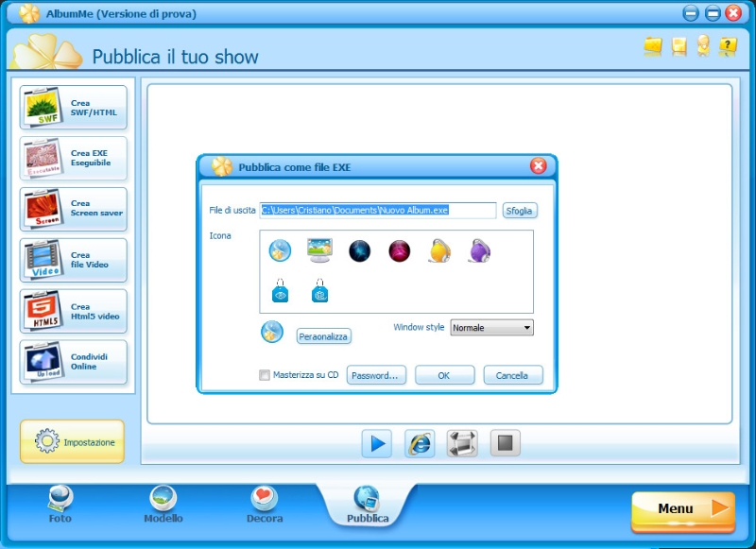Click the File di uscita path field
756x549 pixels.
(378, 211)
